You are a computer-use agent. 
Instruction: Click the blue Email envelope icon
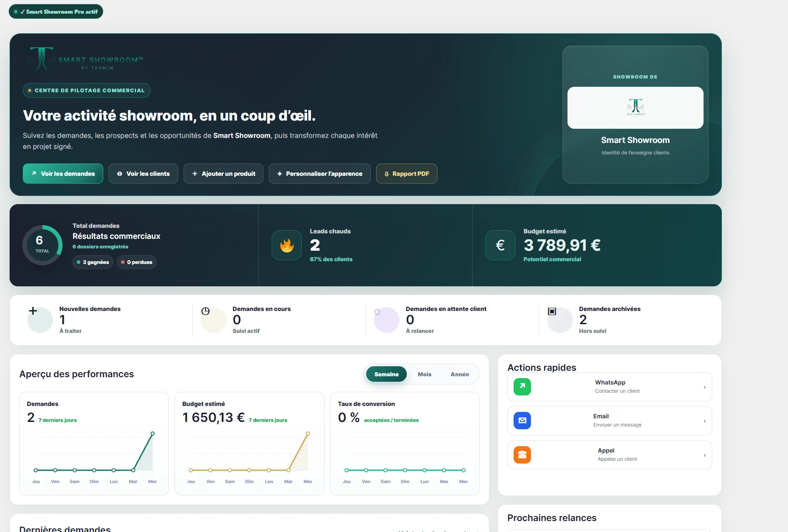click(x=522, y=421)
